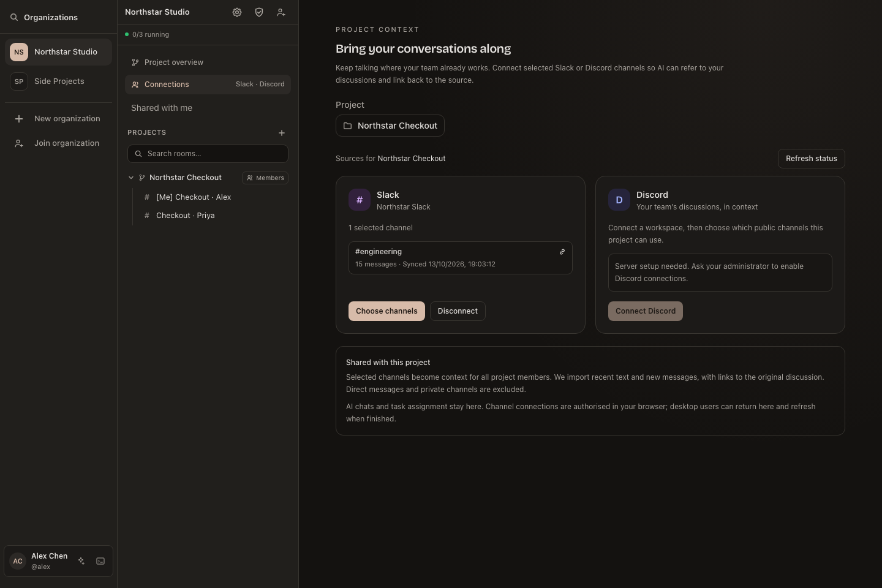Click the @alex username
Image resolution: width=882 pixels, height=588 pixels.
[x=41, y=567]
